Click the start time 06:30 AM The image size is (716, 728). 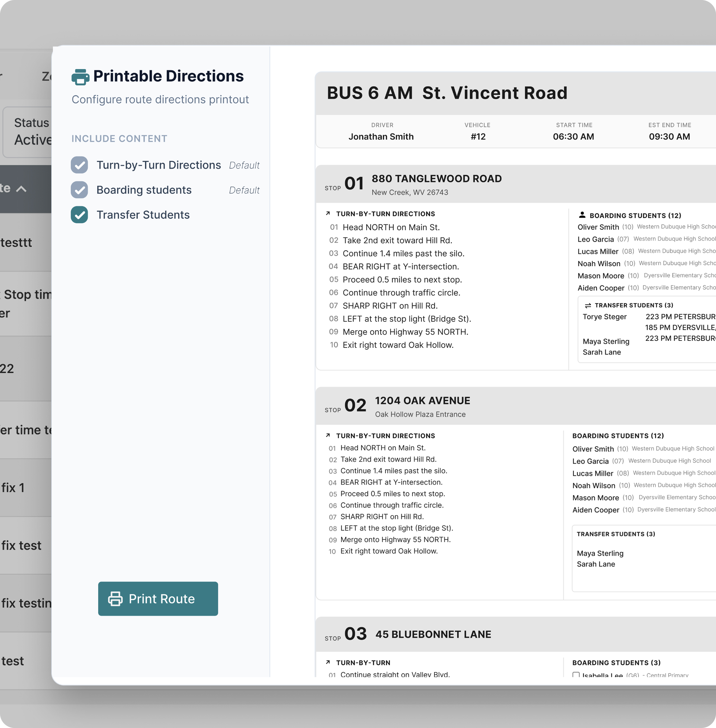click(573, 137)
